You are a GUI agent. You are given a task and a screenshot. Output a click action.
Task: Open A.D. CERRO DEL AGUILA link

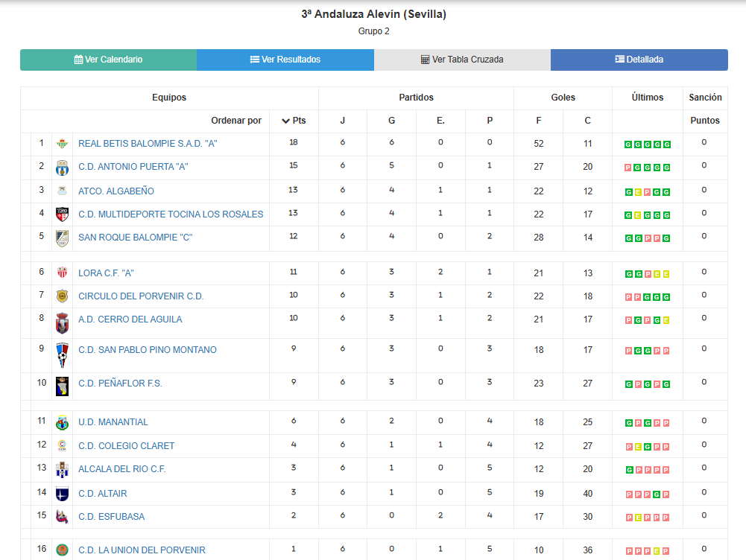(130, 319)
